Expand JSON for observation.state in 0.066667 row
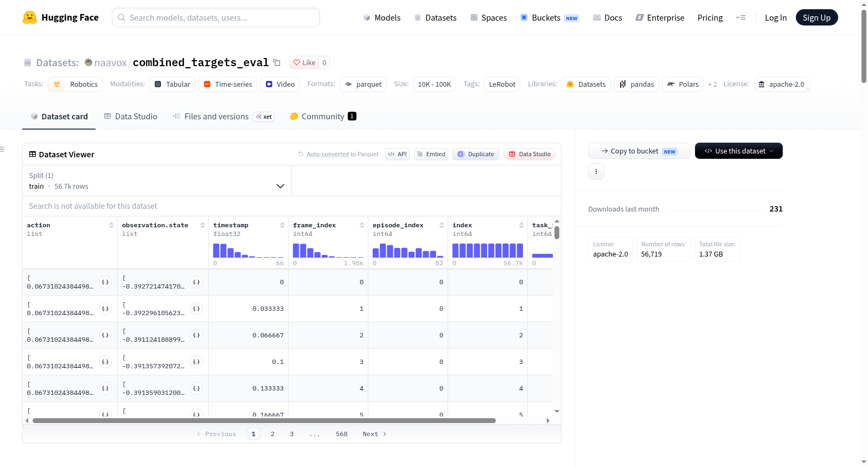The width and height of the screenshot is (868, 467). [196, 335]
